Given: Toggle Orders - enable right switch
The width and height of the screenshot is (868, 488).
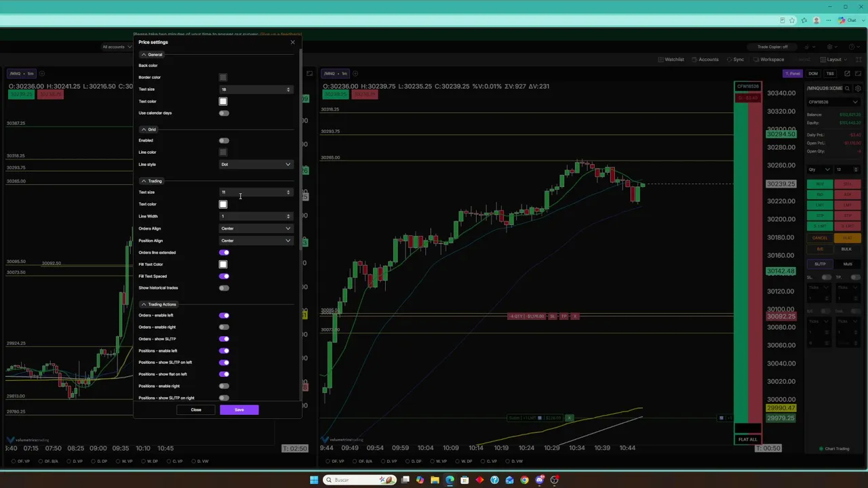Looking at the screenshot, I should [x=224, y=327].
